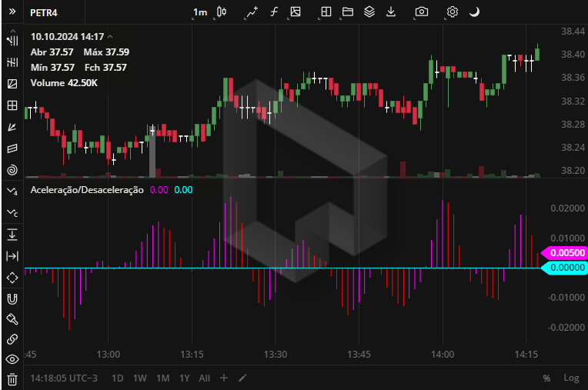
Task: Click the PETR4 ticker symbol field
Action: click(44, 13)
